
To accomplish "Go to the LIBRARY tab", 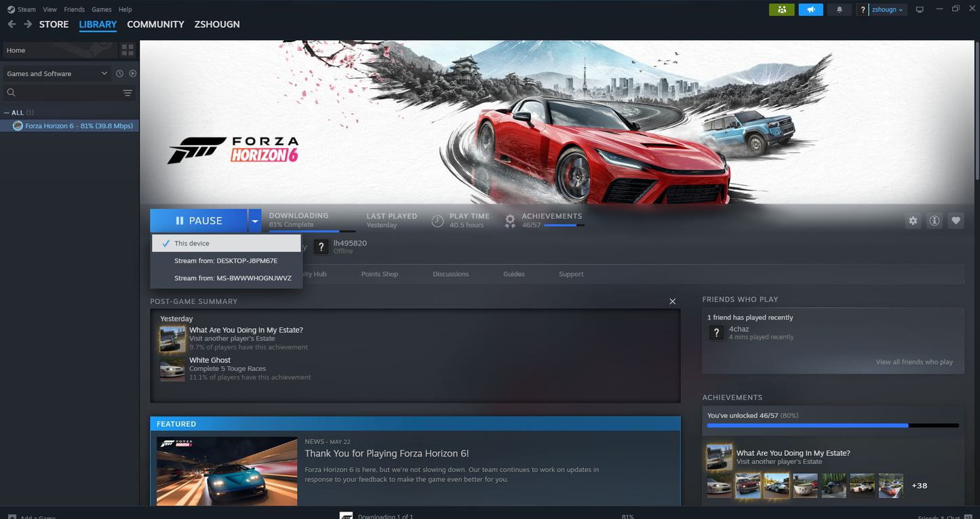I will pyautogui.click(x=98, y=24).
